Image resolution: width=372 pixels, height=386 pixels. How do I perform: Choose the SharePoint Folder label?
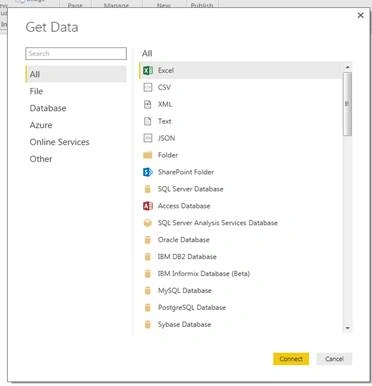(x=186, y=172)
